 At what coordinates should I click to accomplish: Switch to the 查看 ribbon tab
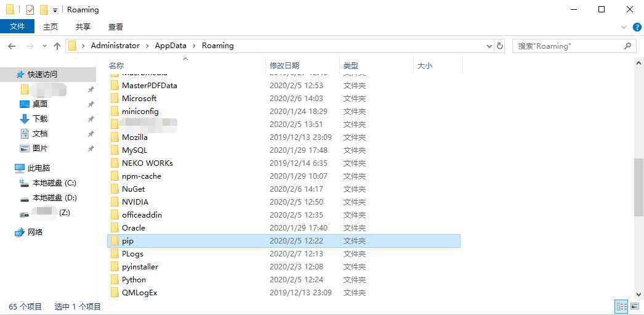coord(115,27)
